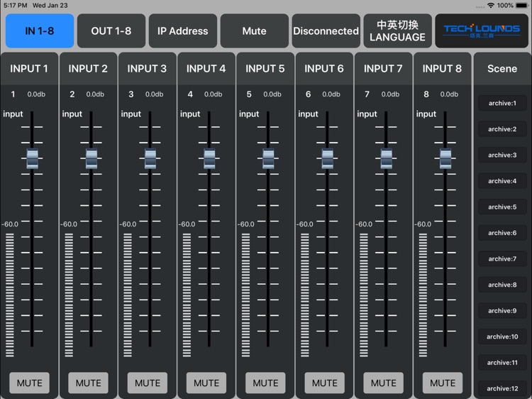Click the INPUT 3 fader knob

tap(150, 158)
